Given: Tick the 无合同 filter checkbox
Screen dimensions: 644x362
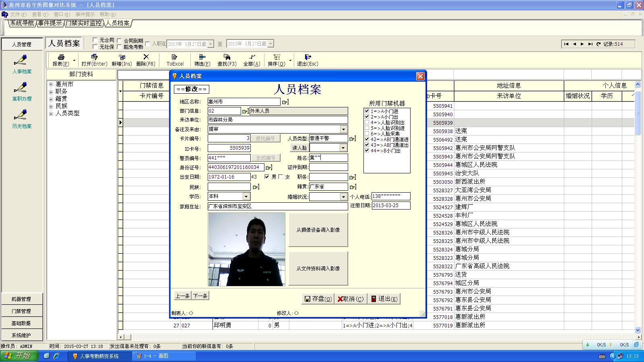Looking at the screenshot, I should (x=95, y=40).
